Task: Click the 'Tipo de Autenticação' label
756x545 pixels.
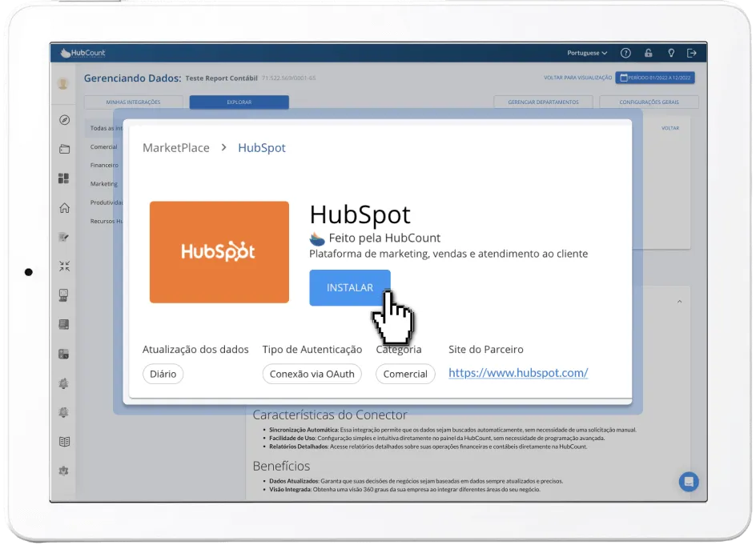Action: tap(312, 350)
